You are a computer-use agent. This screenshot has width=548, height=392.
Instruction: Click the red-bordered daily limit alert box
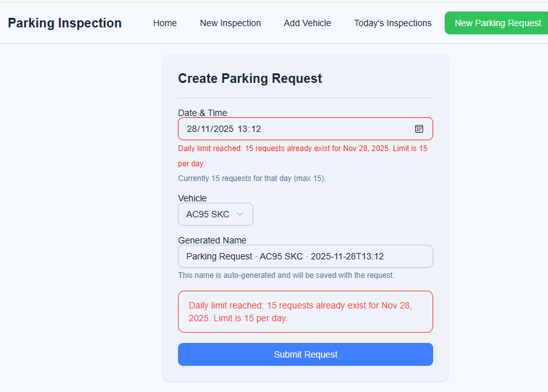pyautogui.click(x=305, y=312)
